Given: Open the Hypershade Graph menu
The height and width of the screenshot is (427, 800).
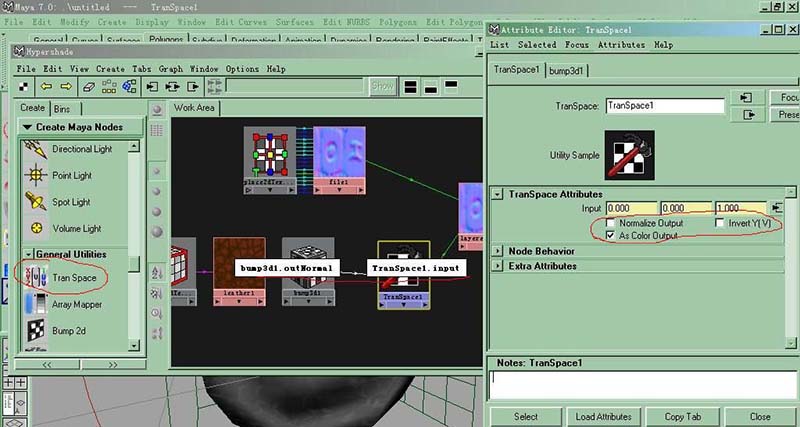Looking at the screenshot, I should coord(170,68).
